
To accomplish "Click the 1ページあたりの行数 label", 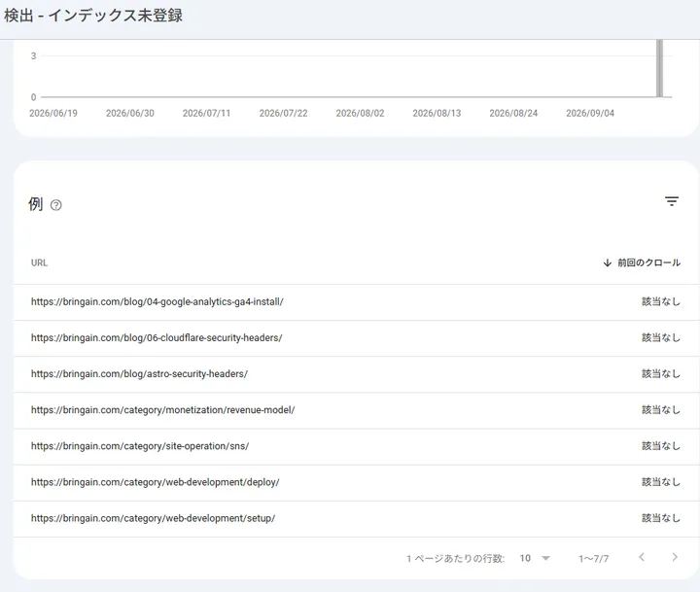I will tap(455, 559).
